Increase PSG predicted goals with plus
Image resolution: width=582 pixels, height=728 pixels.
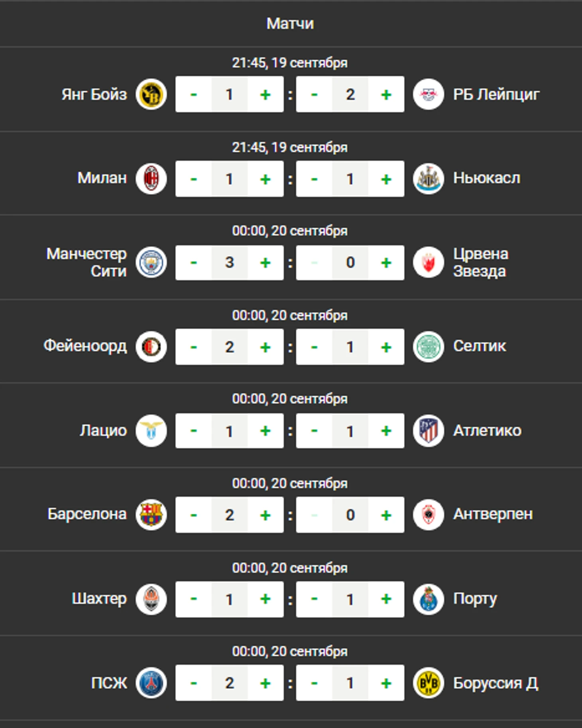(x=265, y=683)
